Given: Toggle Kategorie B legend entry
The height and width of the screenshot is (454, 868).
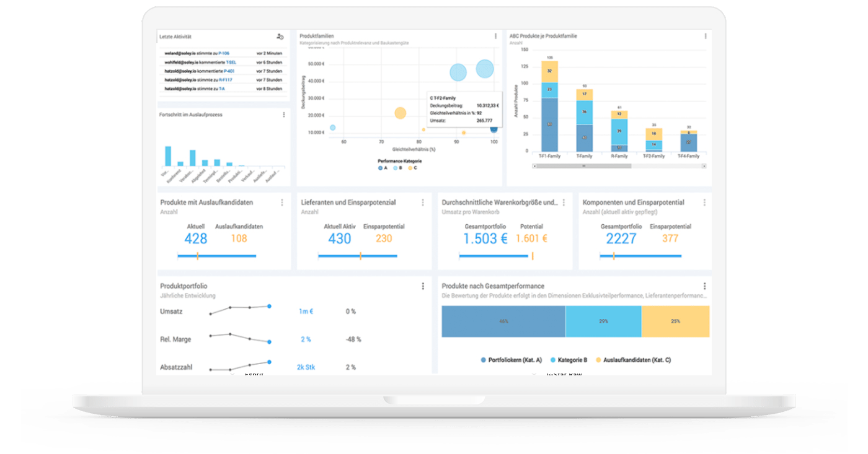Looking at the screenshot, I should [568, 360].
